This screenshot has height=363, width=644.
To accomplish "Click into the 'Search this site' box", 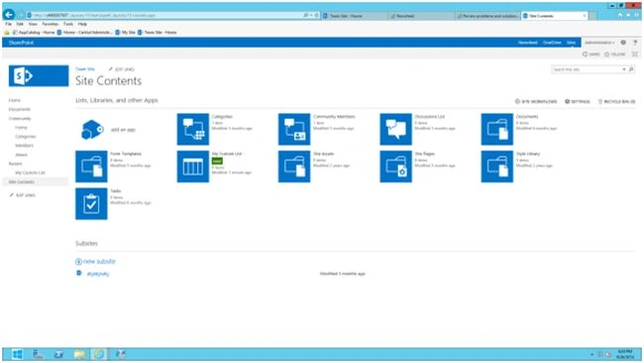I will pos(587,69).
